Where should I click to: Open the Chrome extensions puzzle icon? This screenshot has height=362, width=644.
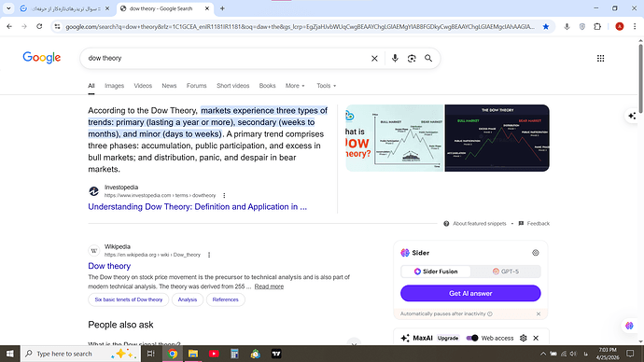click(x=597, y=27)
